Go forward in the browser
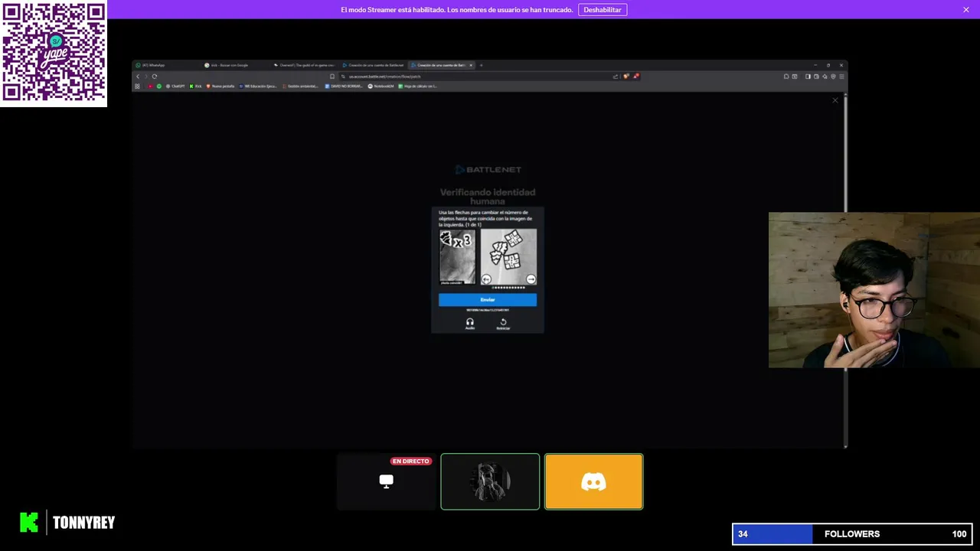The image size is (980, 551). [145, 77]
